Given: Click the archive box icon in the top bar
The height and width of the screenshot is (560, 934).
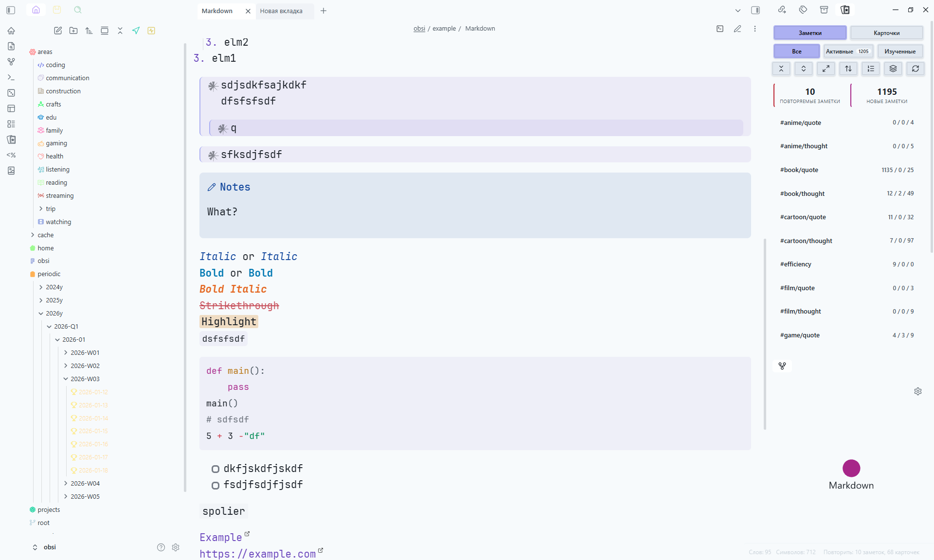Looking at the screenshot, I should click(x=824, y=10).
